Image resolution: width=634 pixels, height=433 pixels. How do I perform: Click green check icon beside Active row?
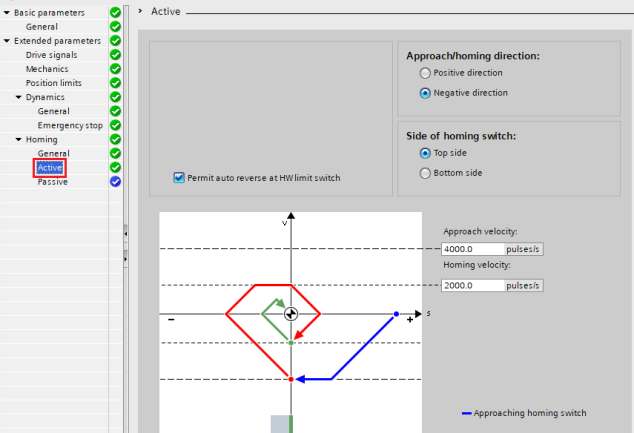pyautogui.click(x=115, y=167)
